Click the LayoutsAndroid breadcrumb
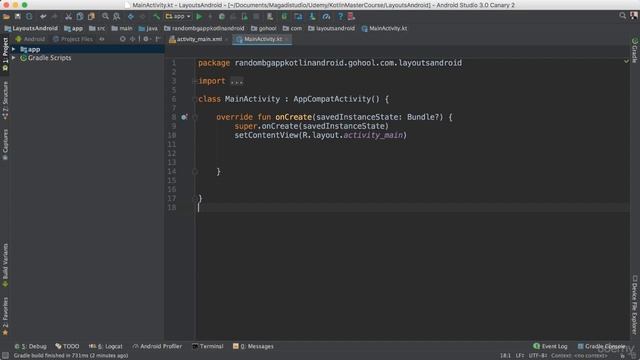 (31, 29)
